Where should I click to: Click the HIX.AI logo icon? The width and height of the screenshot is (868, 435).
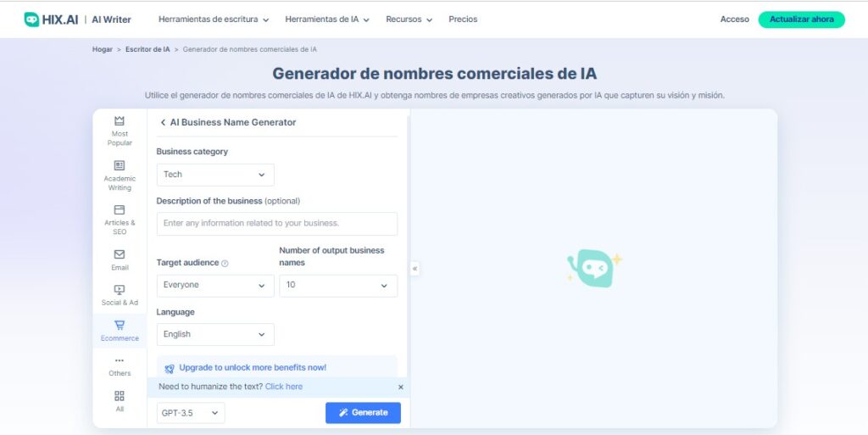tap(31, 20)
